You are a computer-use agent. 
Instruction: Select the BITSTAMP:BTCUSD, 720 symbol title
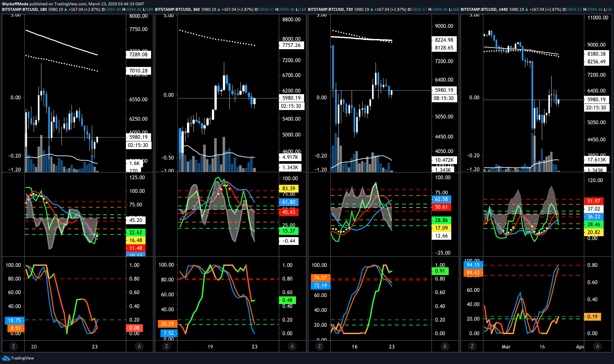[x=330, y=9]
